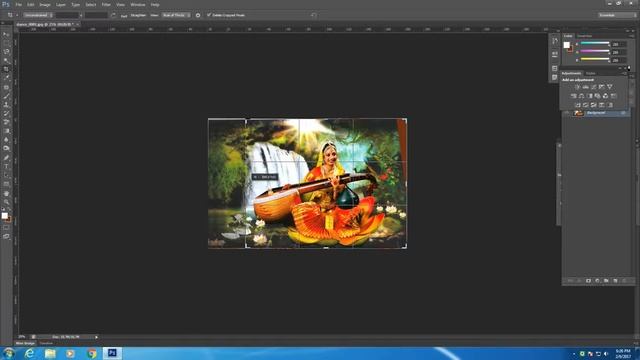Screen dimensions: 640x360
Task: Open Google Chrome from taskbar
Action: (92, 353)
